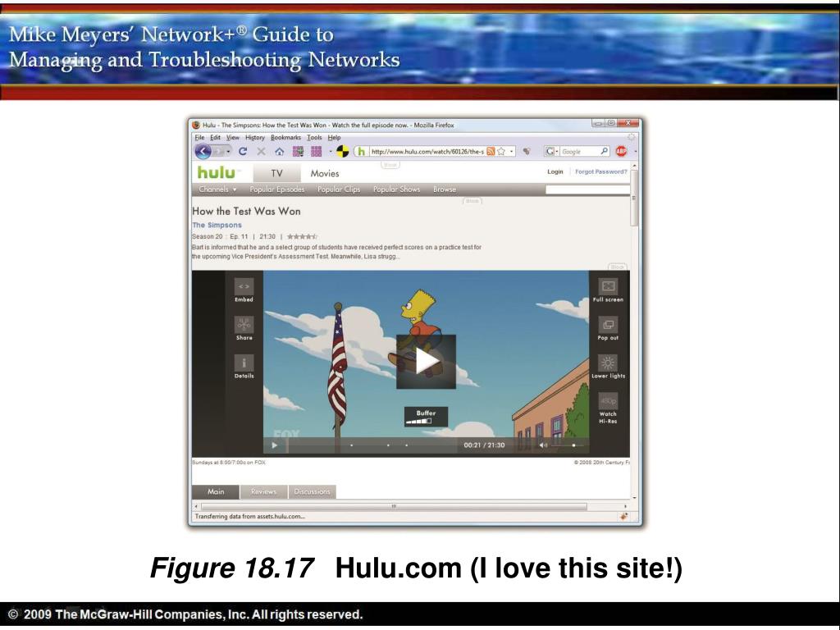The image size is (840, 630).
Task: Click the star rating under episode title
Action: (302, 236)
